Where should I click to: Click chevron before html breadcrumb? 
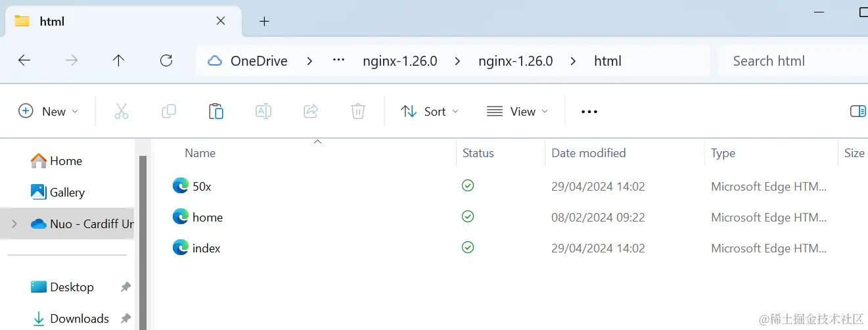[x=574, y=61]
